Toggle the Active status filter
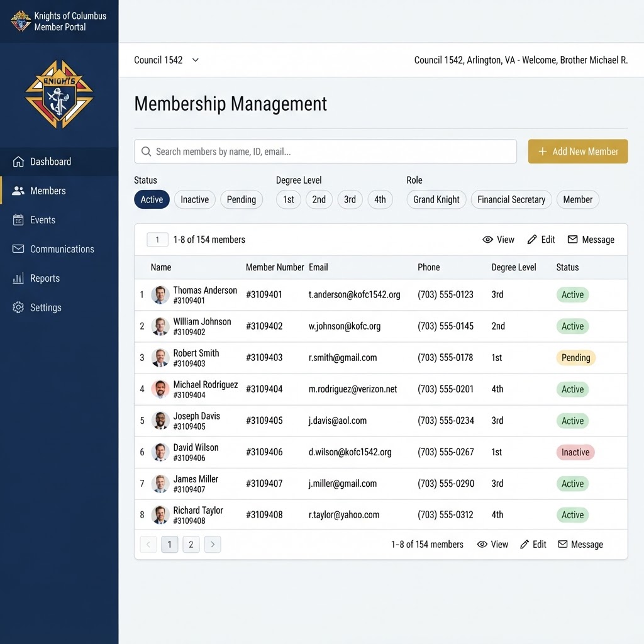Viewport: 644px width, 644px height. tap(152, 199)
